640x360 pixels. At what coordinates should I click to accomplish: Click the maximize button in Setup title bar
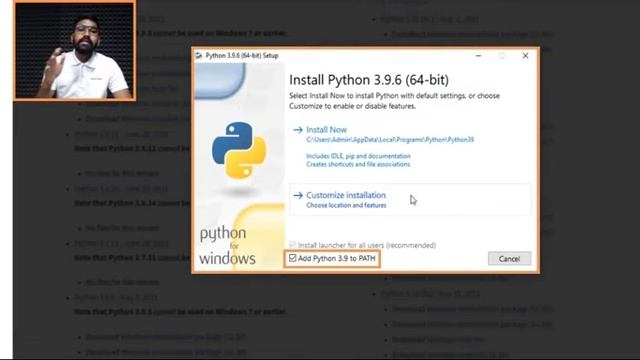tap(502, 56)
